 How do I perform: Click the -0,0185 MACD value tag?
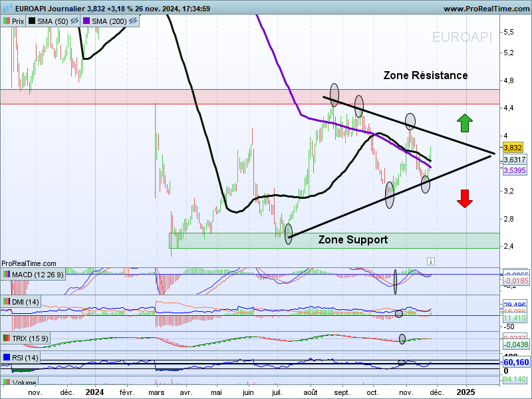pyautogui.click(x=516, y=281)
